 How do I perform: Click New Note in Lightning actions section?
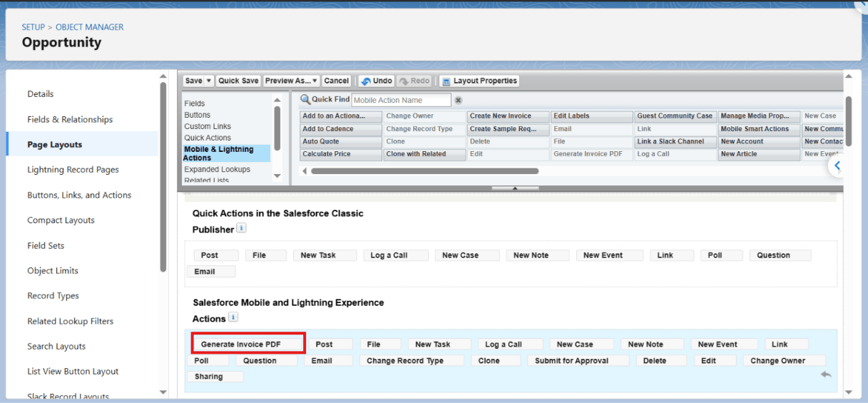pos(652,344)
